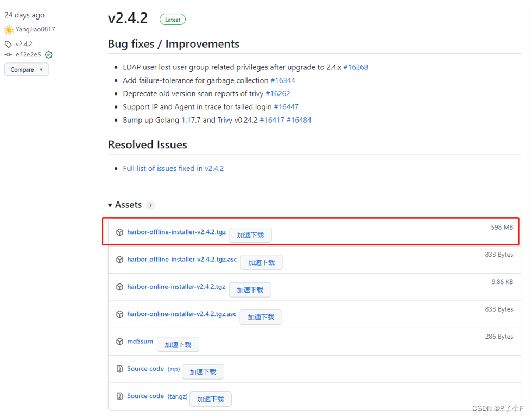532x417 pixels.
Task: Open harbor-online-installer-v2.4.2.tgz.asc link
Action: (x=181, y=314)
